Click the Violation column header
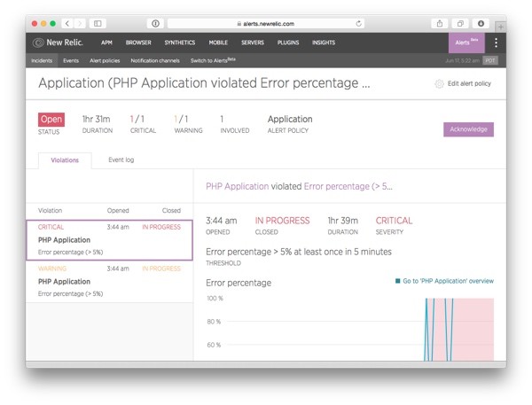The width and height of the screenshot is (532, 405). [50, 210]
